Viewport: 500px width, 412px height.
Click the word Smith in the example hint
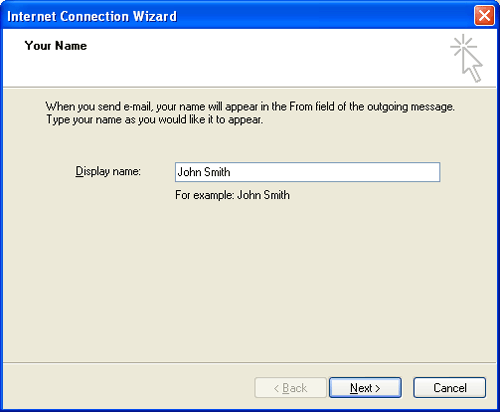(x=276, y=195)
